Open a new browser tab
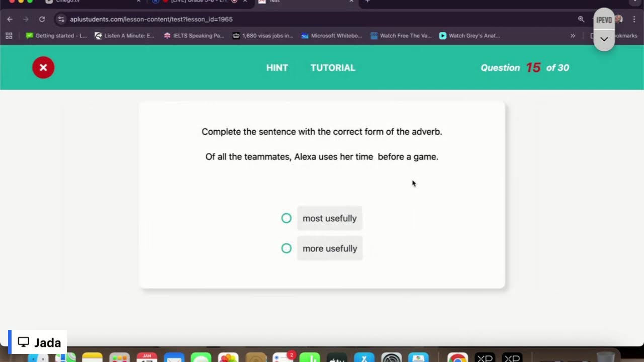The width and height of the screenshot is (644, 362). coord(367,2)
